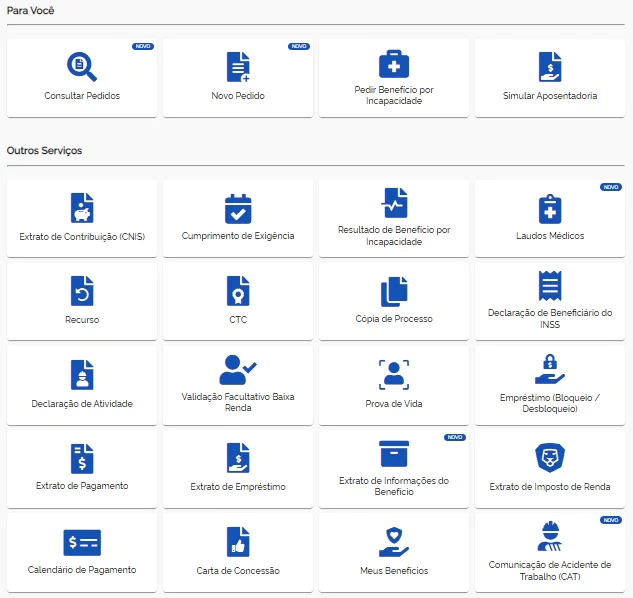Open the Simular Aposentadoria icon

(550, 66)
